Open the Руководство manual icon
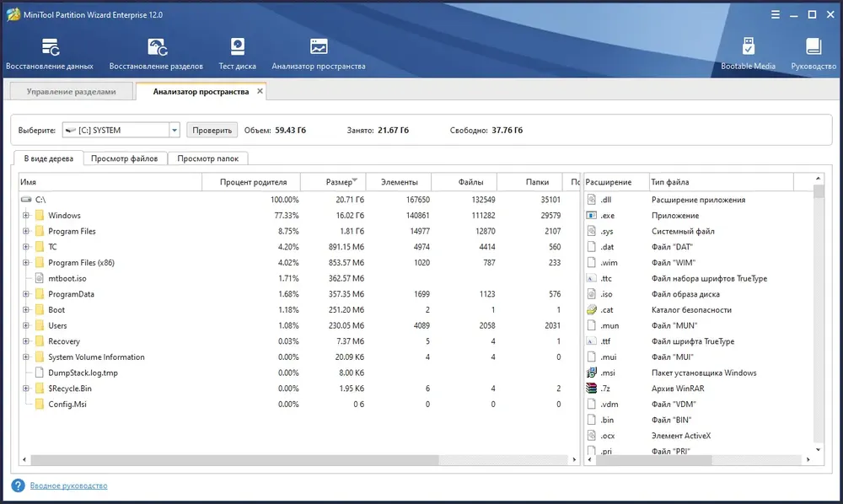The width and height of the screenshot is (843, 504). tap(813, 46)
